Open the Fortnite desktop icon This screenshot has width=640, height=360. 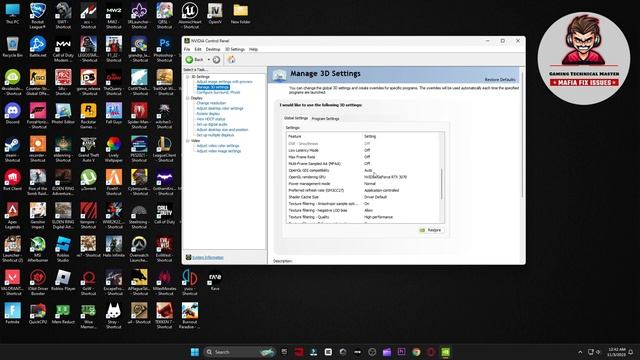[13, 313]
